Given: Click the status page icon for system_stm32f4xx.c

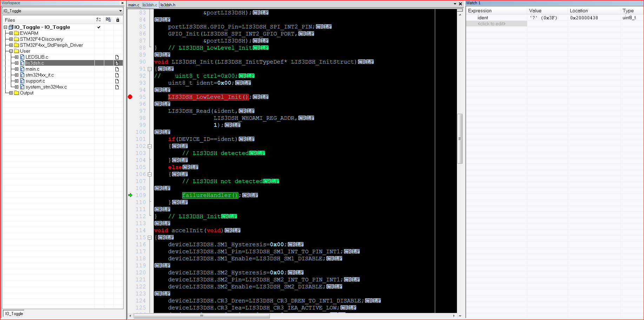Looking at the screenshot, I should pyautogui.click(x=117, y=87).
